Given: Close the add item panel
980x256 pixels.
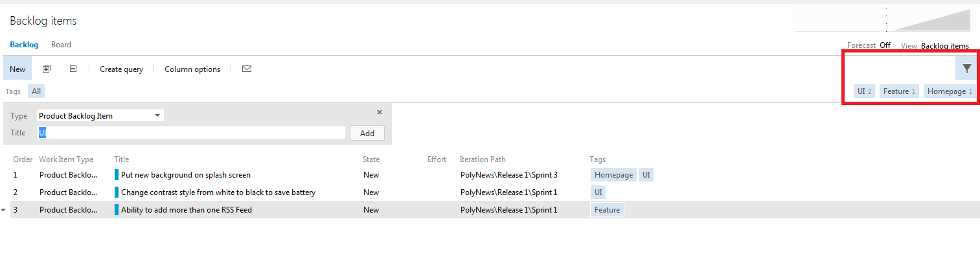Looking at the screenshot, I should click(380, 112).
